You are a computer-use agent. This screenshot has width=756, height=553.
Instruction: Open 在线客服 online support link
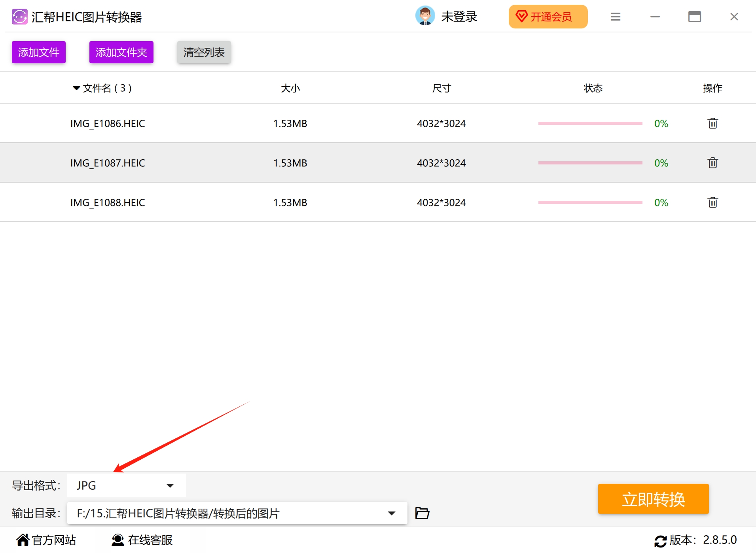click(142, 540)
